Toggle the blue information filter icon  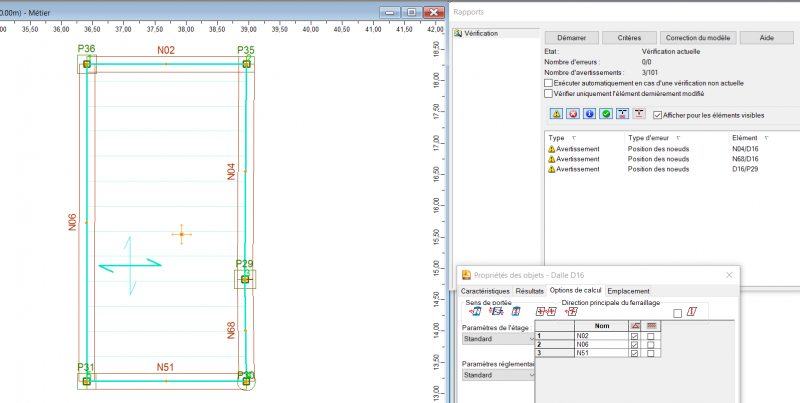[590, 114]
